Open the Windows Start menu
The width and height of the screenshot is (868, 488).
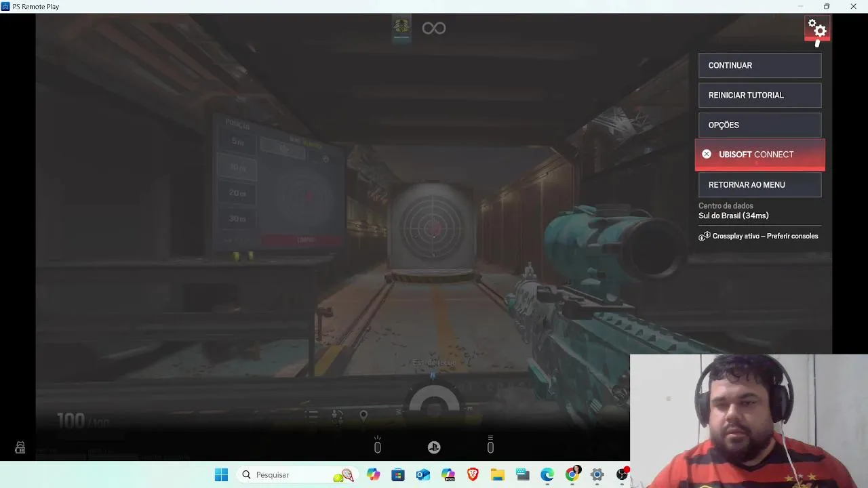tap(221, 475)
